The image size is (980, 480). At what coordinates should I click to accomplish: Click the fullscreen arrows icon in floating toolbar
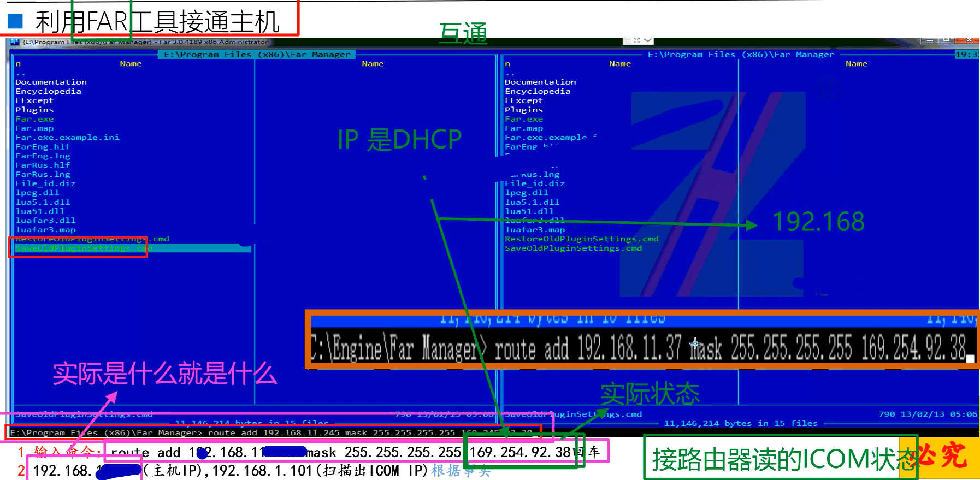(x=637, y=40)
